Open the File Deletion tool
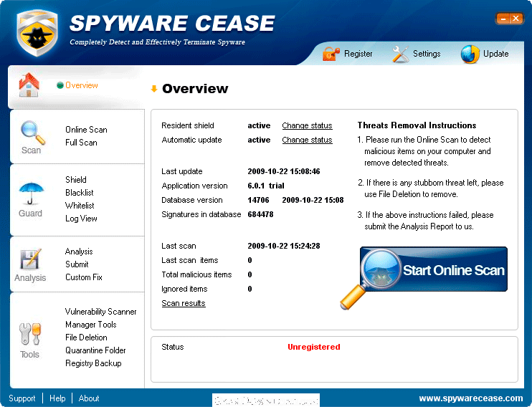This screenshot has height=407, width=532. click(x=86, y=337)
